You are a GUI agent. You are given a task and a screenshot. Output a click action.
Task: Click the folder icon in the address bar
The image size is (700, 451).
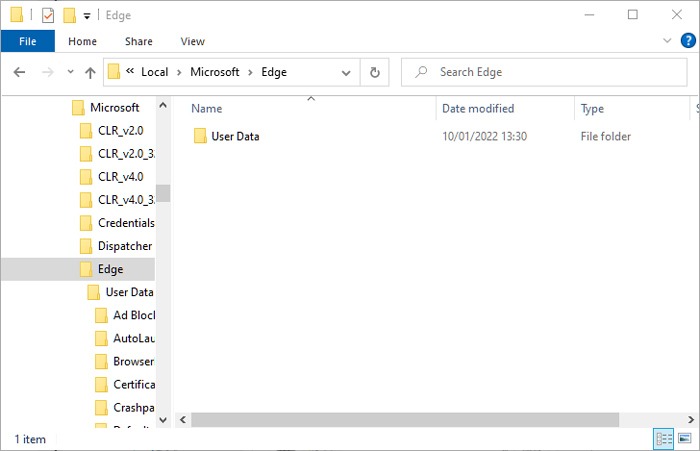click(114, 71)
